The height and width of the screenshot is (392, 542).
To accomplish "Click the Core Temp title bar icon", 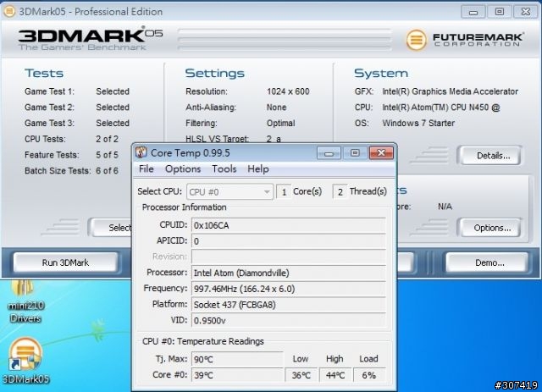I will (141, 152).
